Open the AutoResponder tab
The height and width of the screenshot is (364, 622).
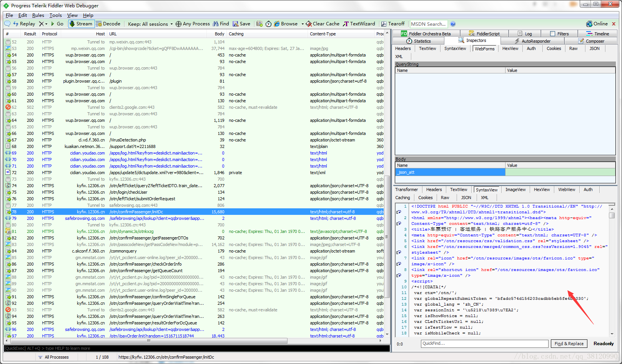point(533,41)
